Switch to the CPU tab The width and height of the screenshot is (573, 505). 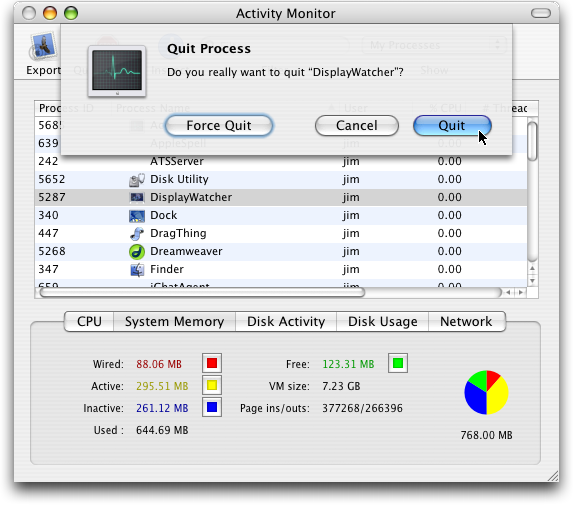pyautogui.click(x=89, y=322)
